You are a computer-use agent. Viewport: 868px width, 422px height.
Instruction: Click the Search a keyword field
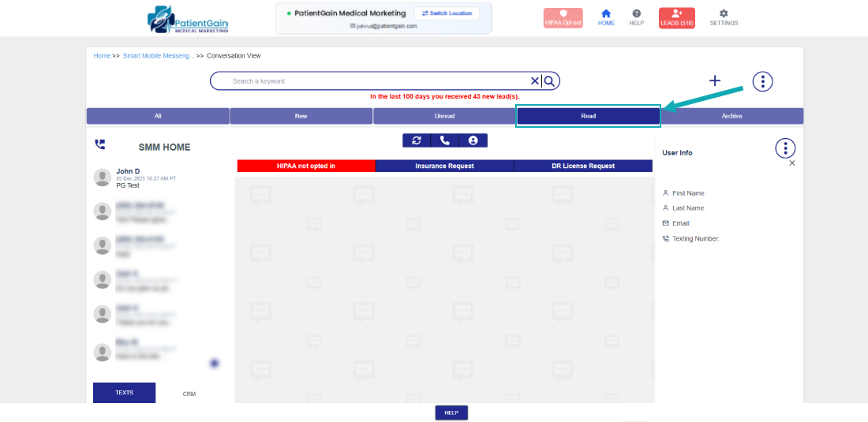pos(379,81)
